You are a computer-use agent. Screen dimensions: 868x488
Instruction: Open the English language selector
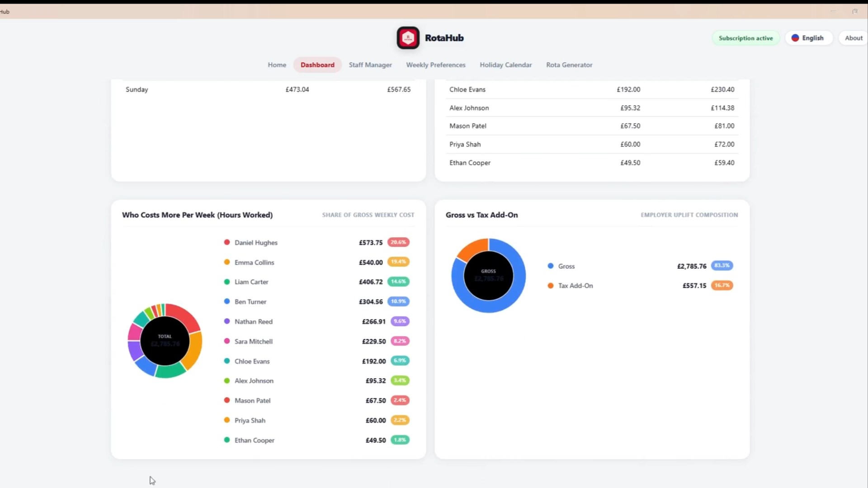[x=808, y=38]
